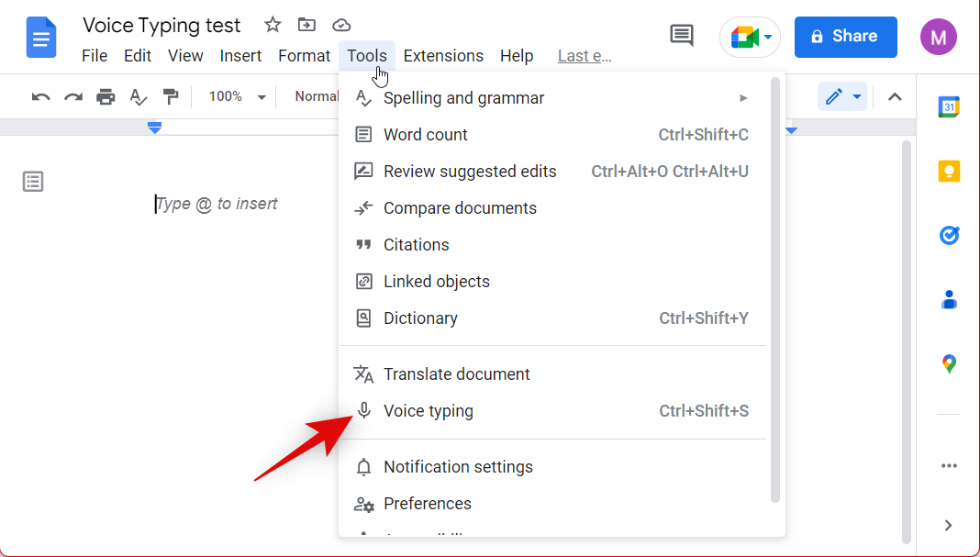Click the undo arrow icon

click(x=40, y=96)
